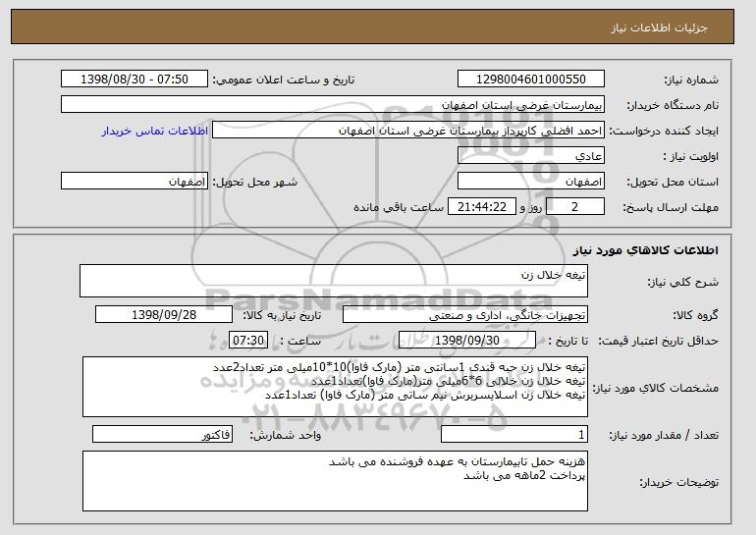Click the delivery city field اصفهان
This screenshot has width=756, height=535.
pyautogui.click(x=135, y=182)
